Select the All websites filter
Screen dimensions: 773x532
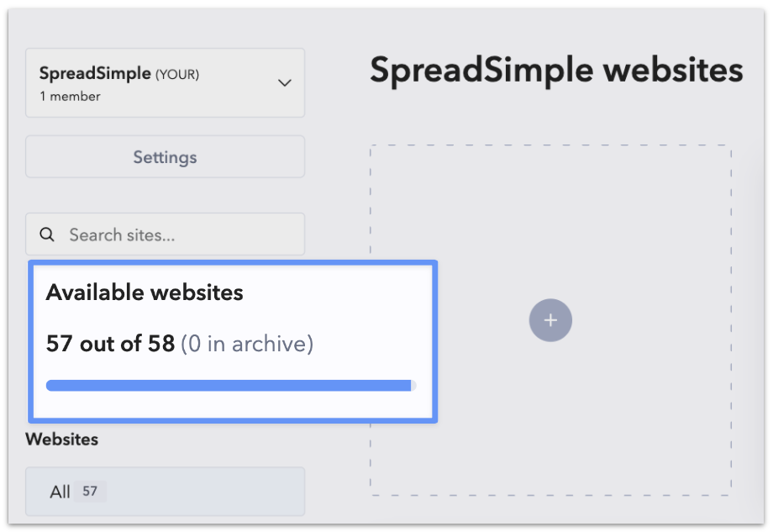click(x=166, y=492)
